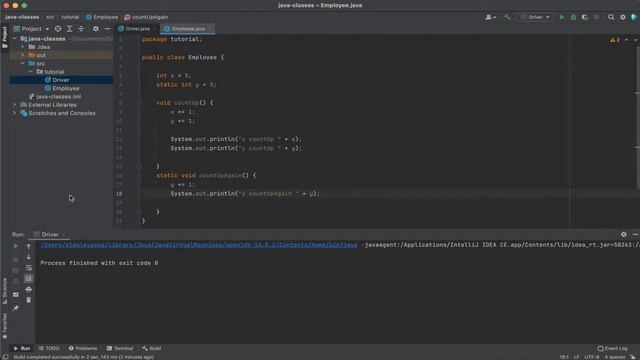Select the Employee class in project tree
This screenshot has width=640, height=360.
tap(66, 88)
